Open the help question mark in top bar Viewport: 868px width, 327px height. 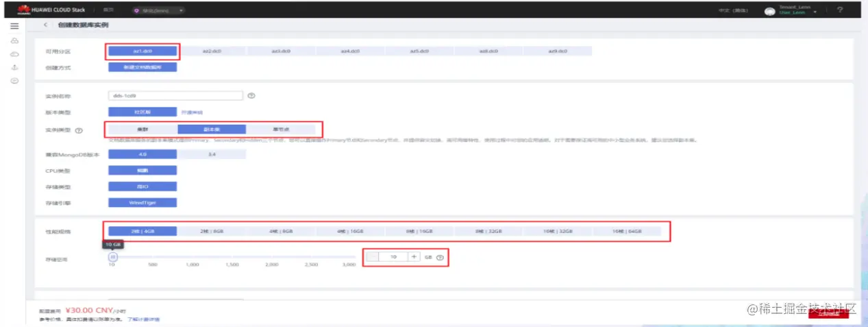coord(840,10)
